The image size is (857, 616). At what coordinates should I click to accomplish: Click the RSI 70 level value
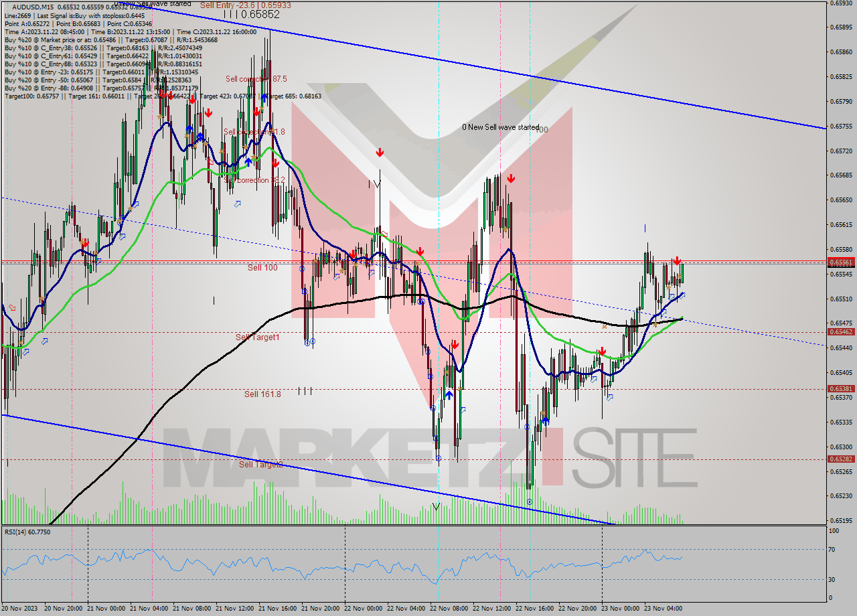tap(833, 550)
